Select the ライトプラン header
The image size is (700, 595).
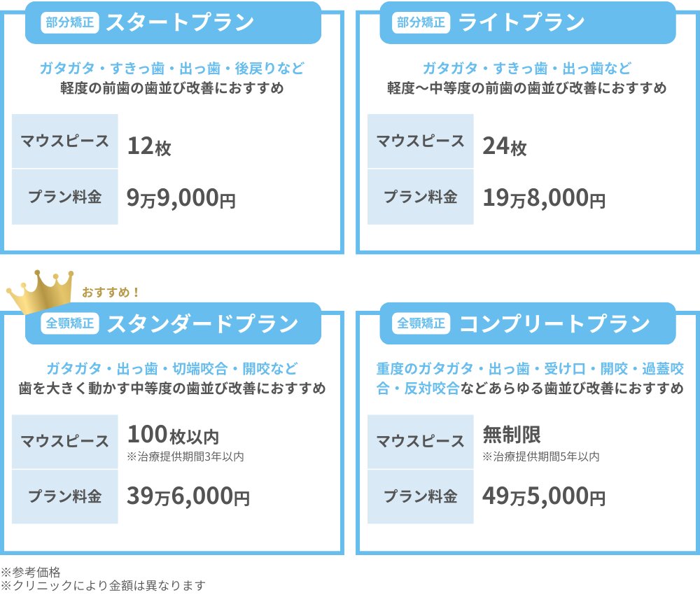pyautogui.click(x=521, y=22)
